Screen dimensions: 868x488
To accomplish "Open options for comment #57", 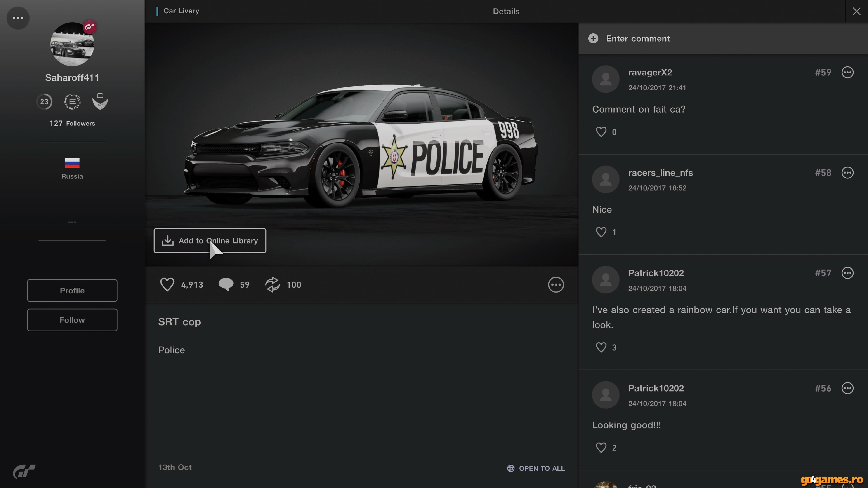I will coord(847,273).
